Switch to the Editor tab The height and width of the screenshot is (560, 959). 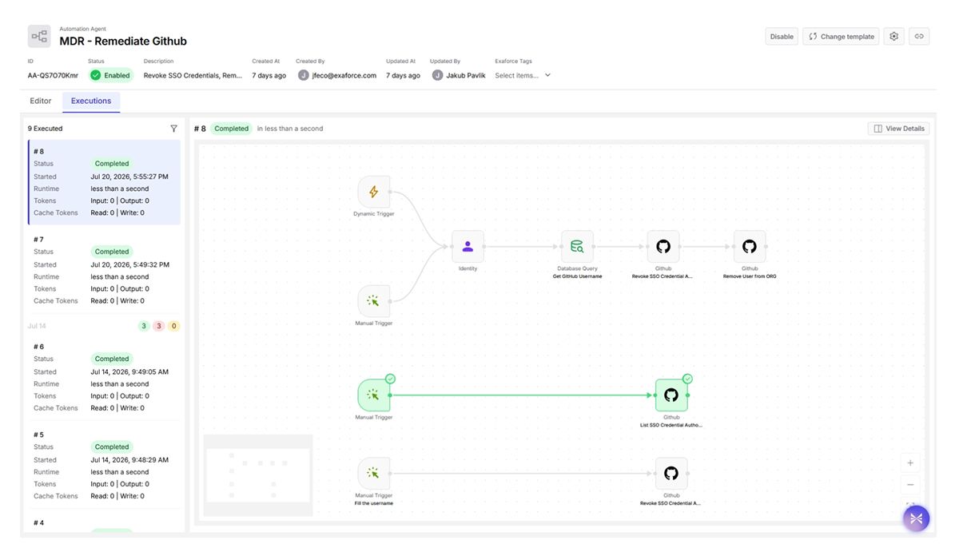(x=41, y=101)
